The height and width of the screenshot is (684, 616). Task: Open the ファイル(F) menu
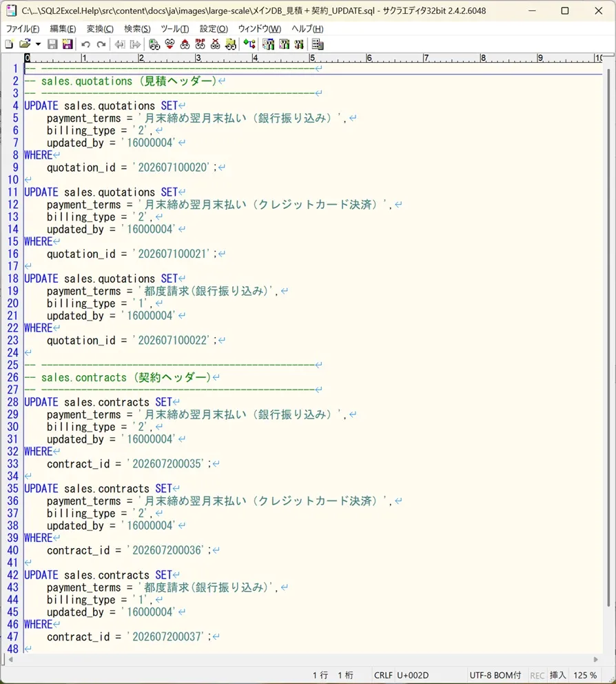point(23,29)
